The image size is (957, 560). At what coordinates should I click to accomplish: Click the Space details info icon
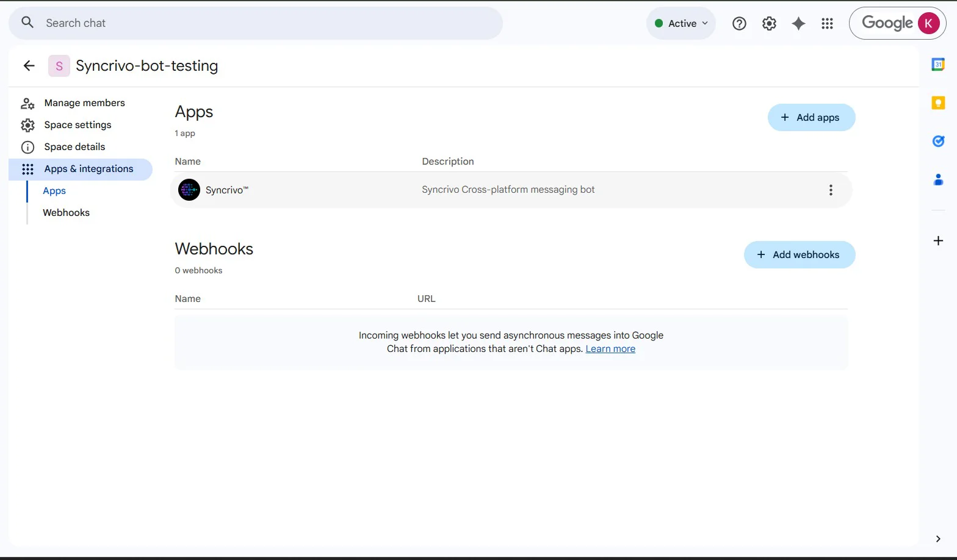click(x=27, y=147)
